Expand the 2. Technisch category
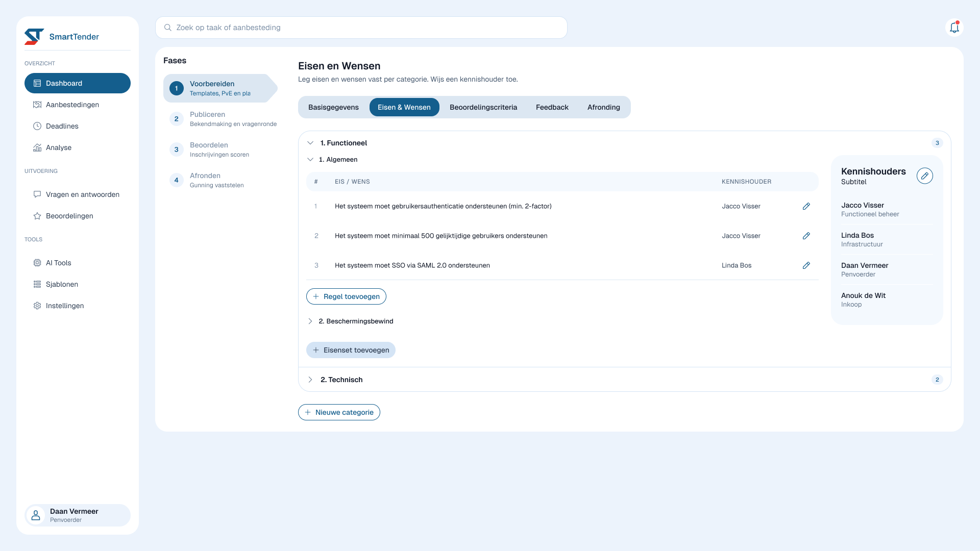Viewport: 980px width, 551px height. pos(310,380)
